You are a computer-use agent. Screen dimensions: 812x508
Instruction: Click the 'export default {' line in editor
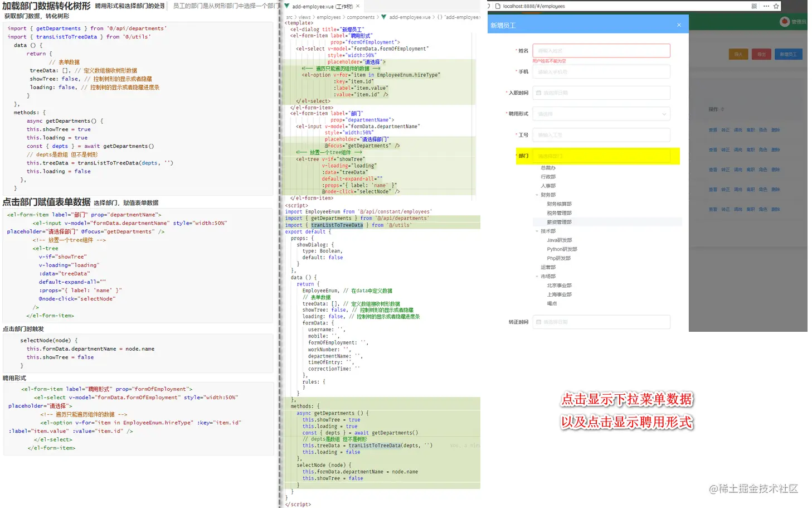pyautogui.click(x=308, y=231)
